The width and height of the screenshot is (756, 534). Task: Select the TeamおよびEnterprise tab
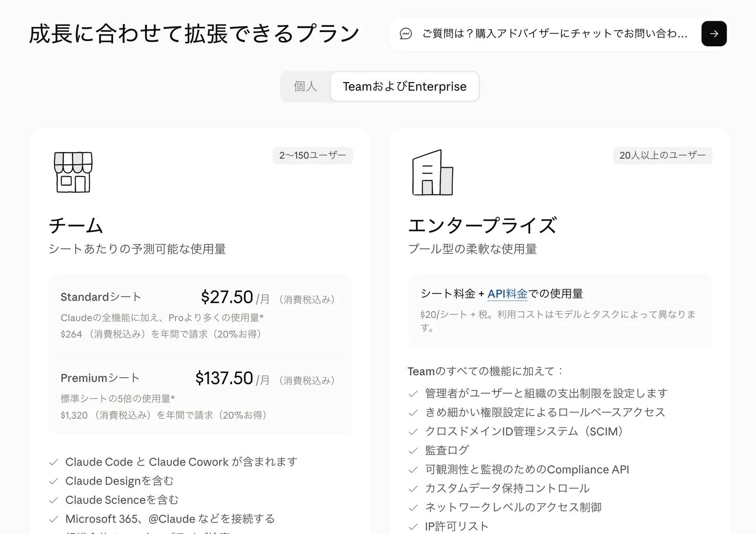pos(405,86)
